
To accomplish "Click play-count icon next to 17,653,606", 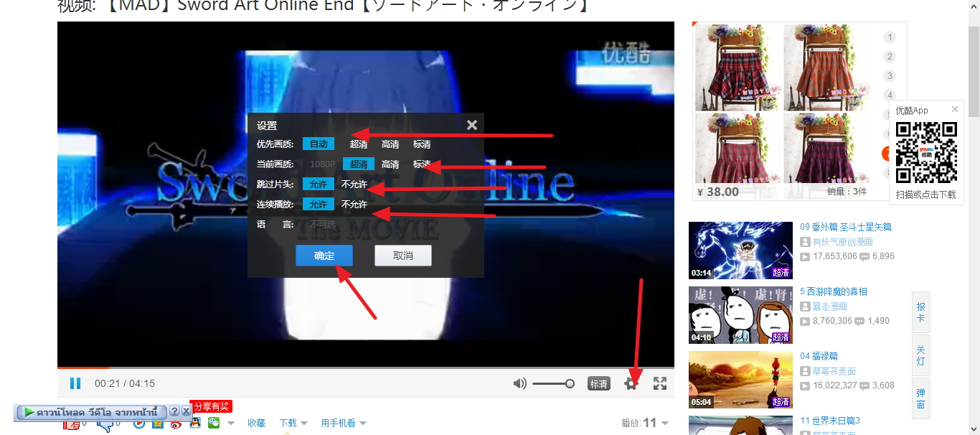I will point(805,256).
